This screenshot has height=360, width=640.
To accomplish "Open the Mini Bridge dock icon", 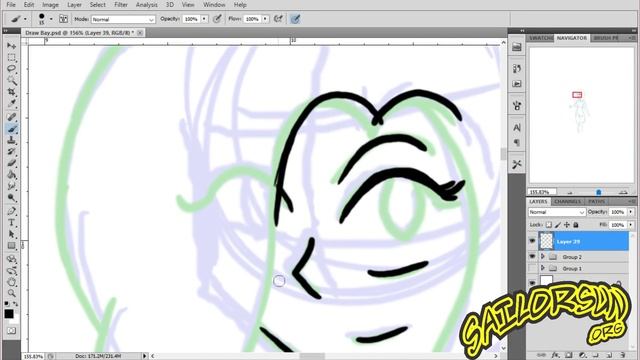I will (x=517, y=47).
